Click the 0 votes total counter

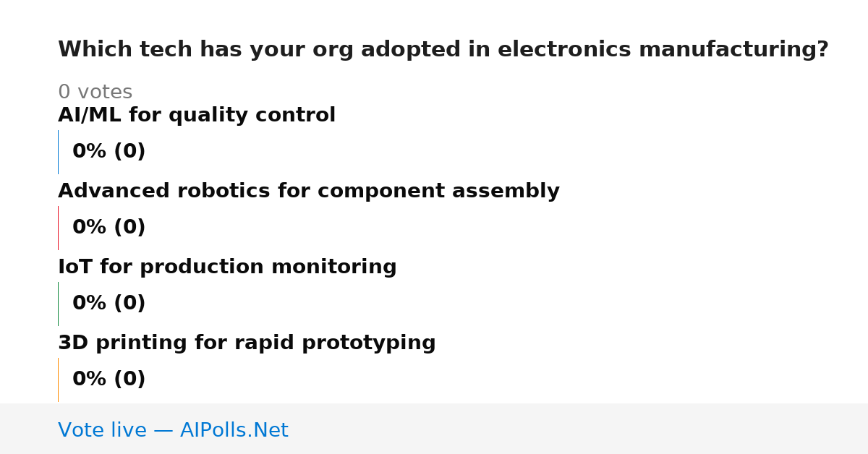[x=95, y=93]
